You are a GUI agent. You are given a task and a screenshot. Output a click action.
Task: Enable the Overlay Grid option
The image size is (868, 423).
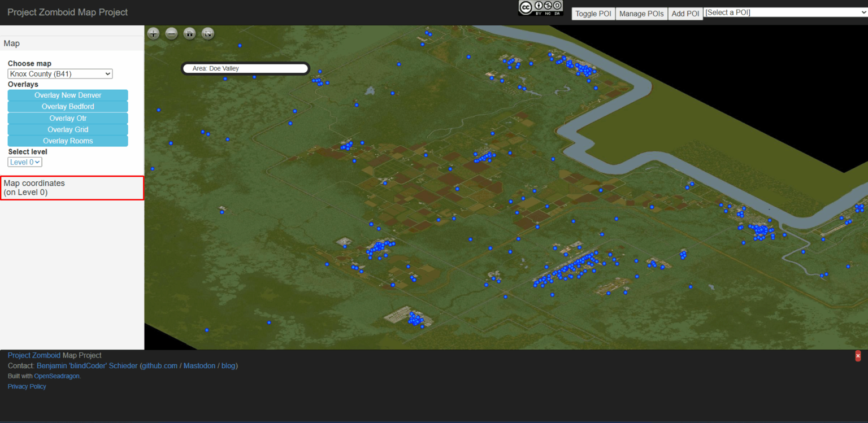click(67, 129)
